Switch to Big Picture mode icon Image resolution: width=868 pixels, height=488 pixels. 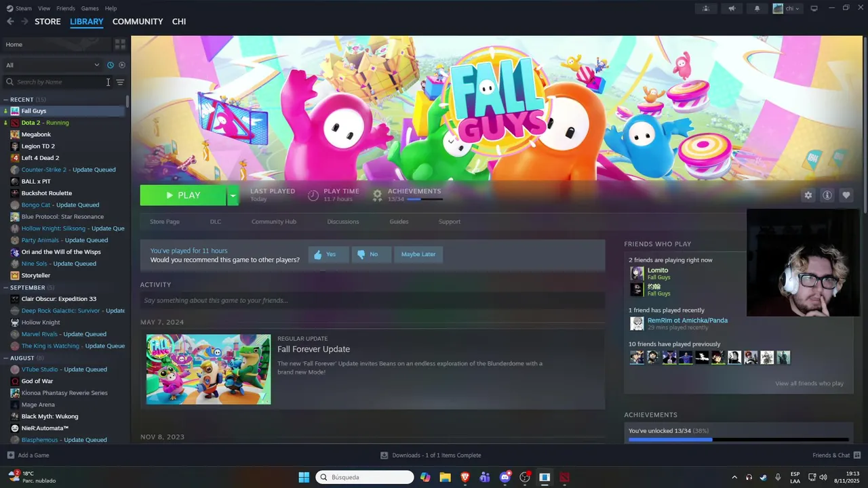coord(814,8)
